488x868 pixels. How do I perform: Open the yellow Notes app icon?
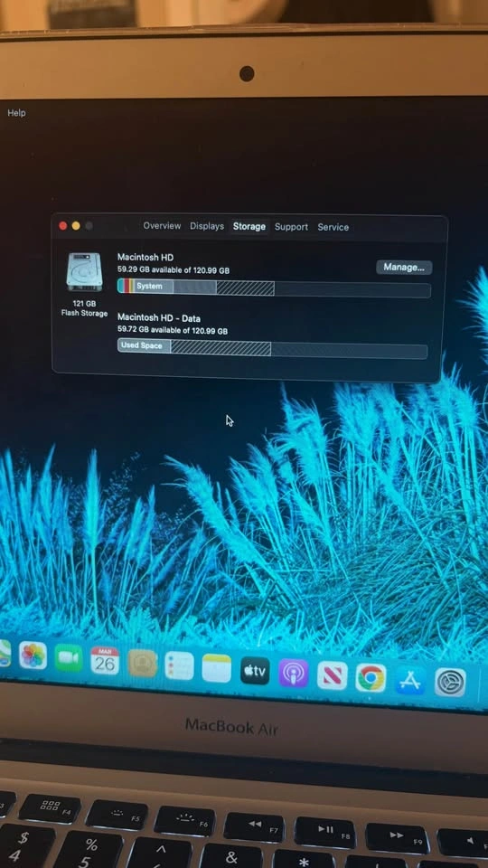[x=216, y=668]
